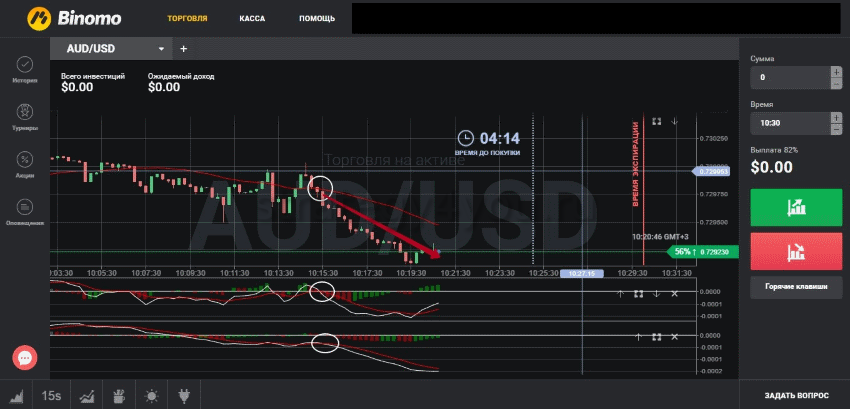Screen dimensions: 850x409
Task: Expand the AUD/USD asset dropdown
Action: tap(160, 48)
